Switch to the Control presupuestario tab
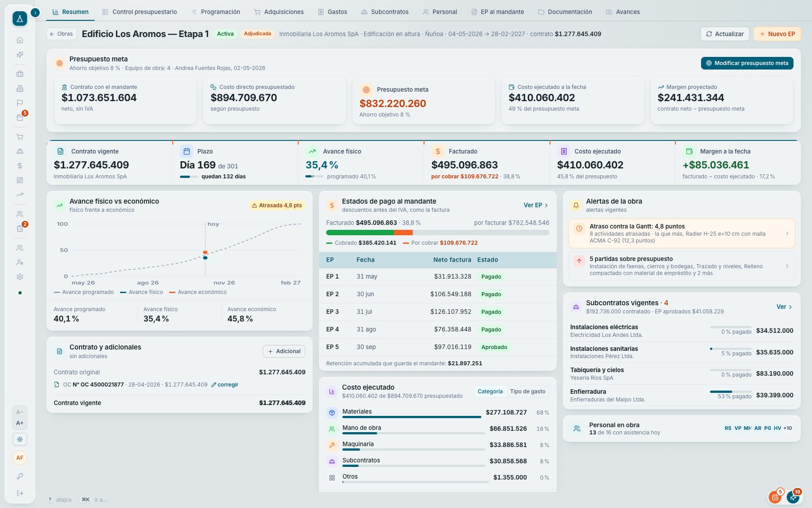The image size is (812, 508). [140, 12]
